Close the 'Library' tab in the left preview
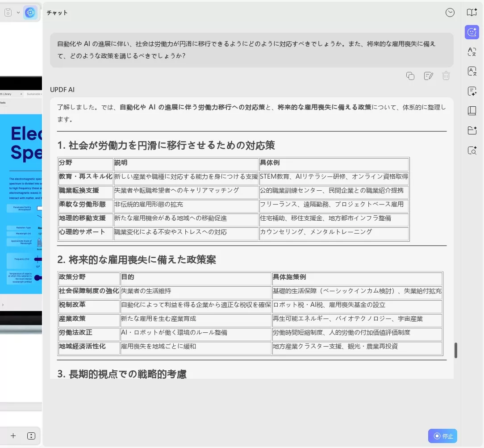The height and width of the screenshot is (448, 484). click(x=21, y=94)
